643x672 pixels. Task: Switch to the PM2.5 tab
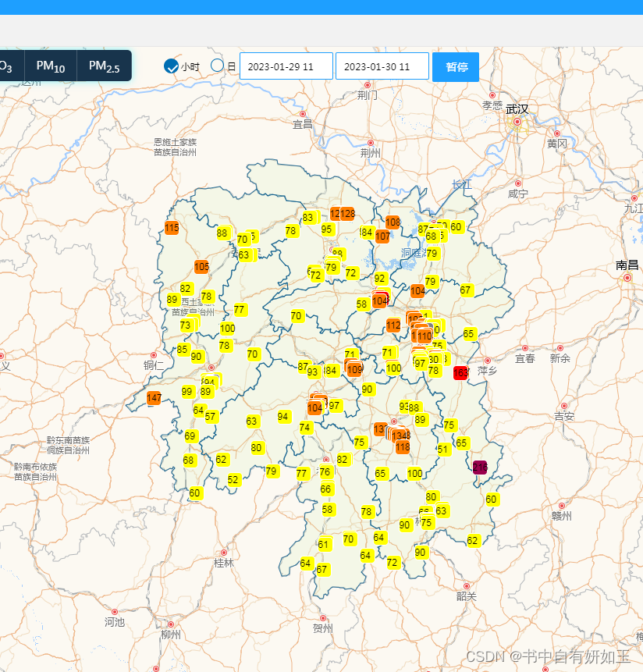(x=104, y=66)
